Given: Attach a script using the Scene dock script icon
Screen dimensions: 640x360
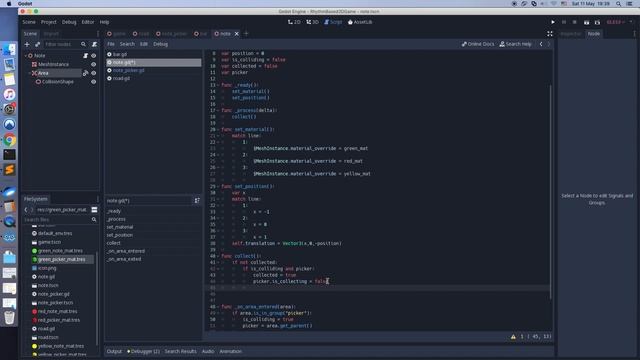Looking at the screenshot, I should [94, 44].
